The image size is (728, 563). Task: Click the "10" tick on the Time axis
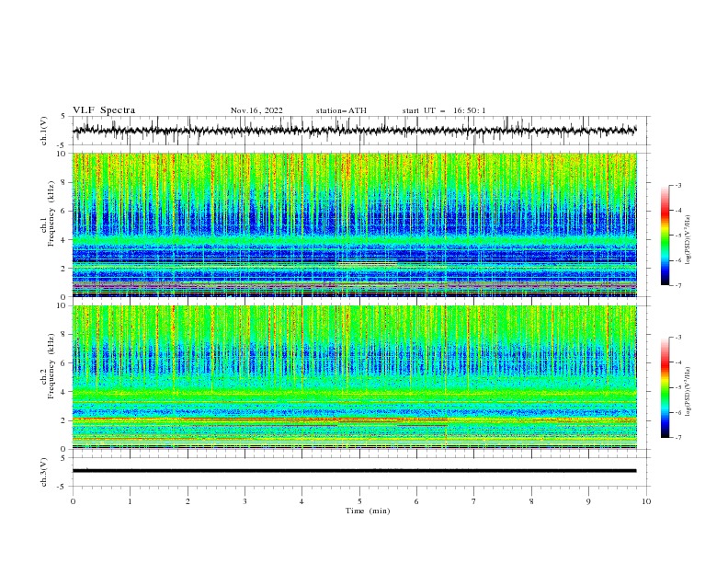click(x=646, y=501)
